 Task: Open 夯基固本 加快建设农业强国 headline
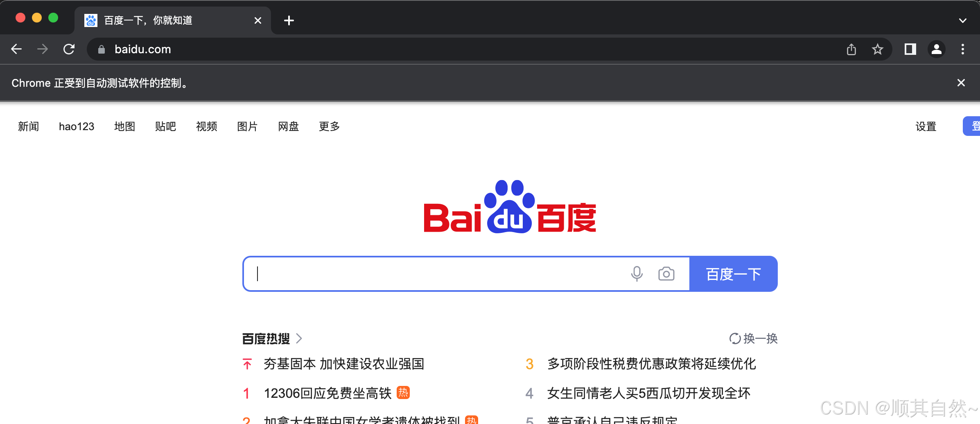[344, 364]
